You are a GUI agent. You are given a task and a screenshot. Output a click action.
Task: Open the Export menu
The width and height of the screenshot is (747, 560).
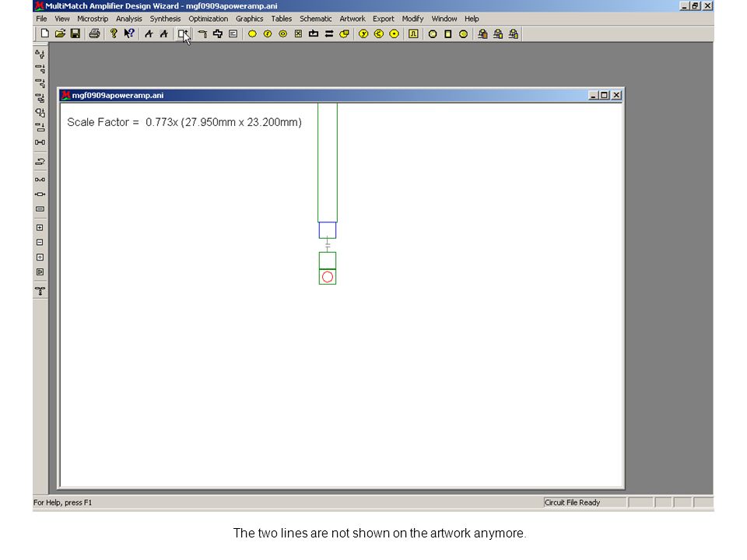click(383, 19)
